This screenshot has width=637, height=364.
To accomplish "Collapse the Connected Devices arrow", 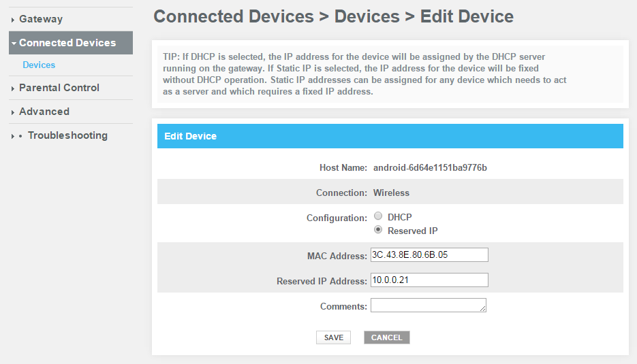I will point(14,43).
